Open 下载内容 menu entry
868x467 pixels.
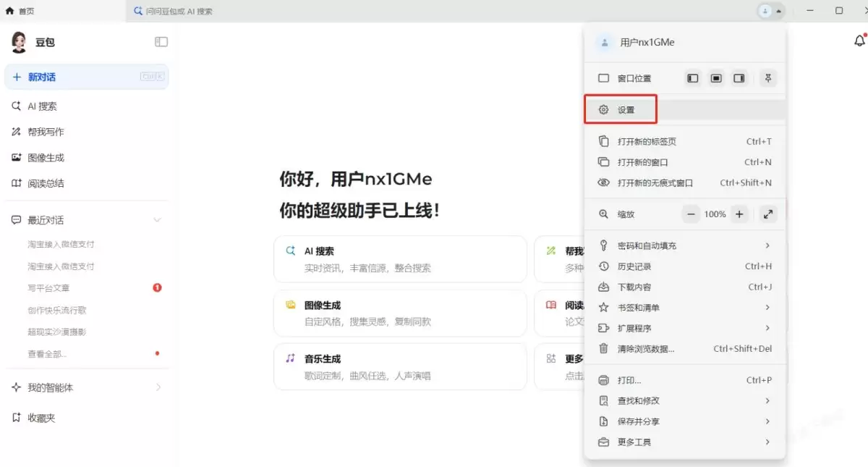tap(684, 287)
